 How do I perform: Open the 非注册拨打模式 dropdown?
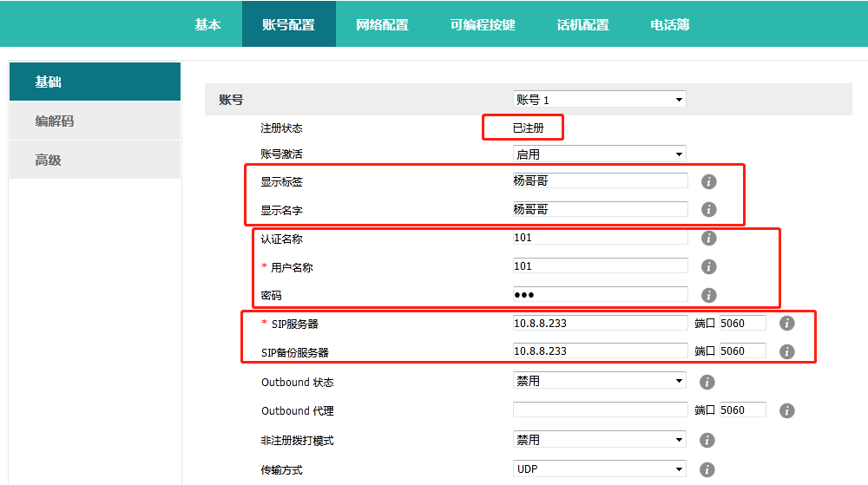pyautogui.click(x=599, y=440)
